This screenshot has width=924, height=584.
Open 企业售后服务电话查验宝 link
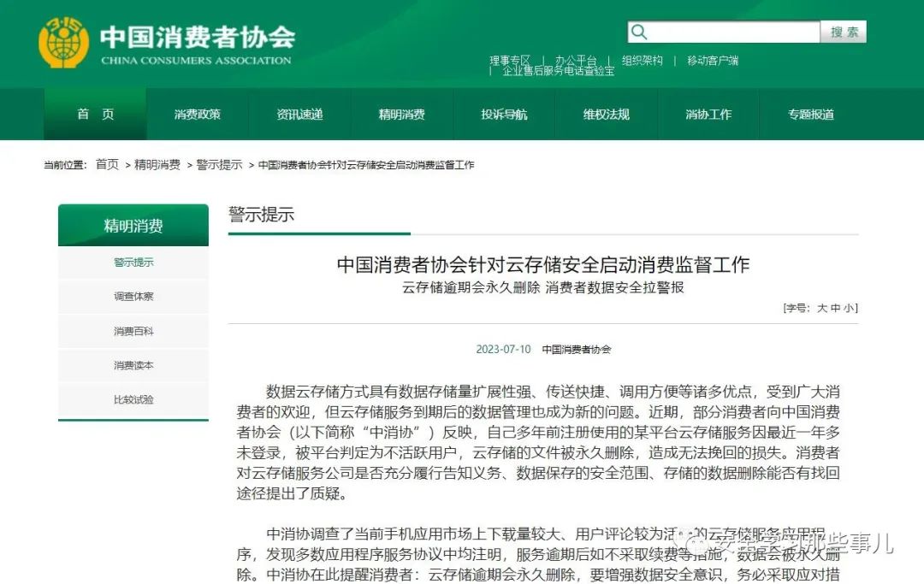(x=558, y=72)
